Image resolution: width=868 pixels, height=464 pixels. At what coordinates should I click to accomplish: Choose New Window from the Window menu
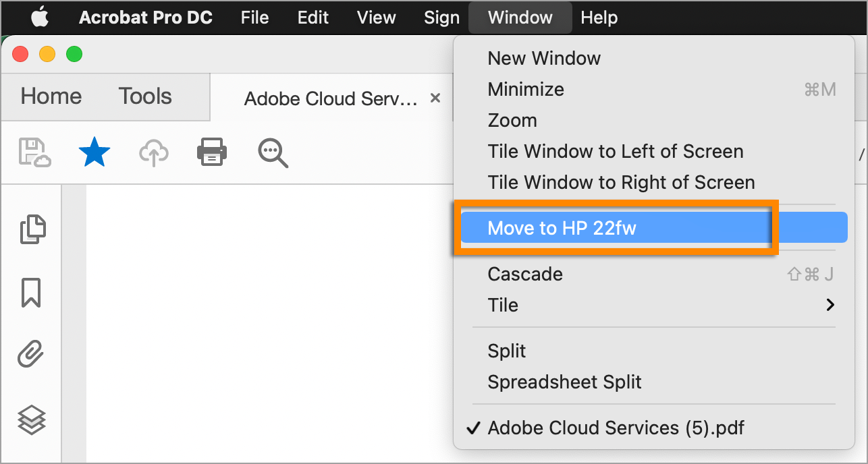click(x=544, y=58)
